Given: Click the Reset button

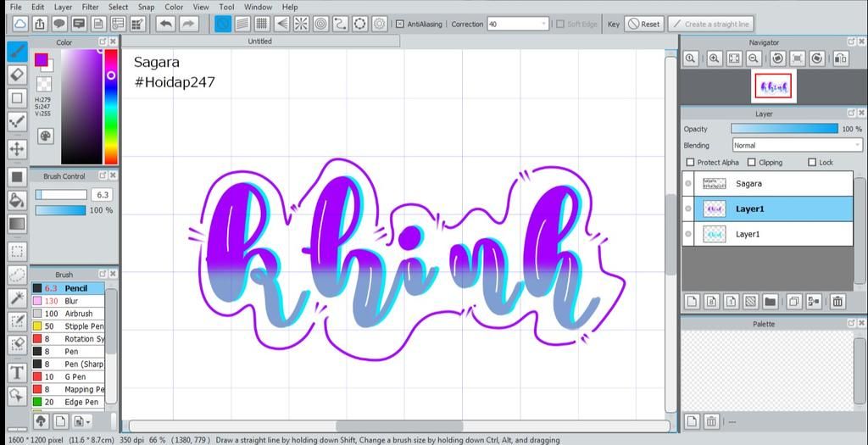Looking at the screenshot, I should (x=644, y=25).
